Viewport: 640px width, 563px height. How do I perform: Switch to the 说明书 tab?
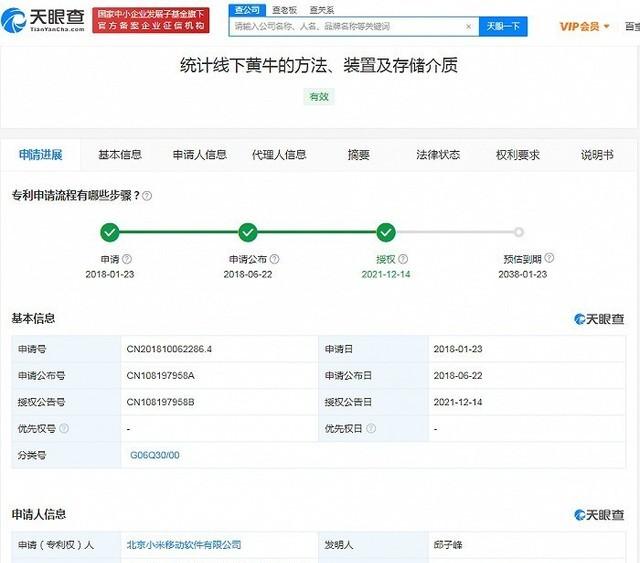click(x=597, y=155)
